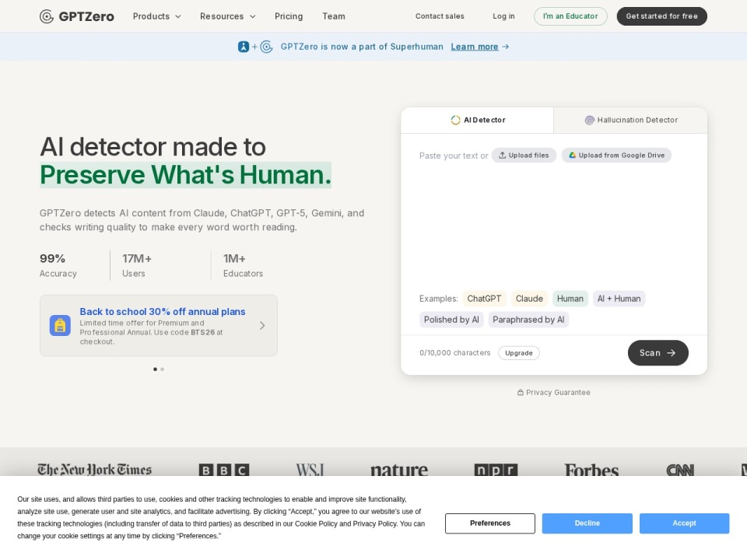Open the Team page
The image size is (747, 560).
[x=334, y=16]
